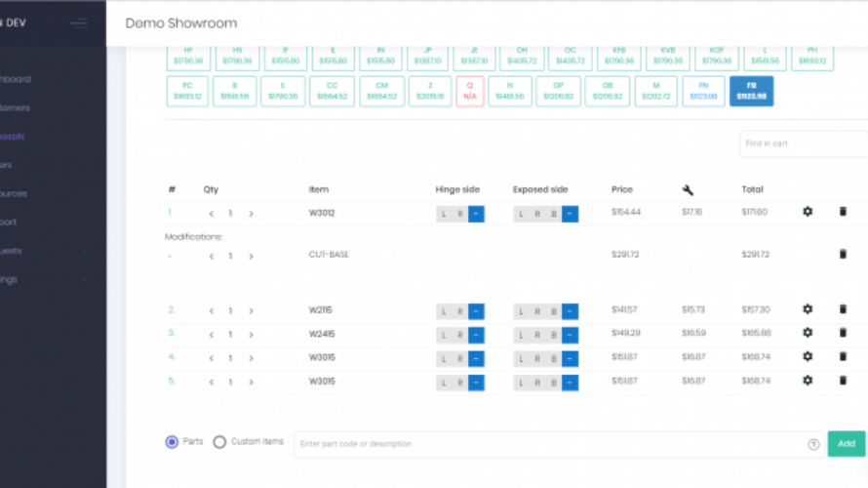Increase quantity arrow for W2115

(x=251, y=311)
